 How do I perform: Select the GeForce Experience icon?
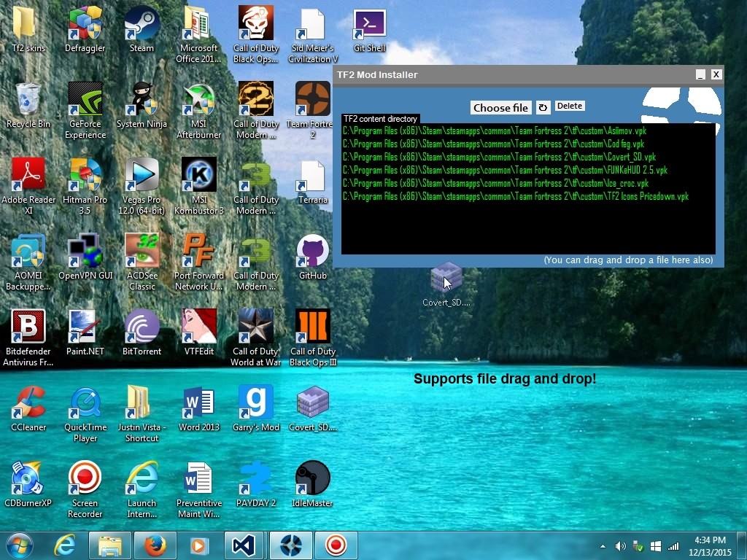tap(85, 111)
